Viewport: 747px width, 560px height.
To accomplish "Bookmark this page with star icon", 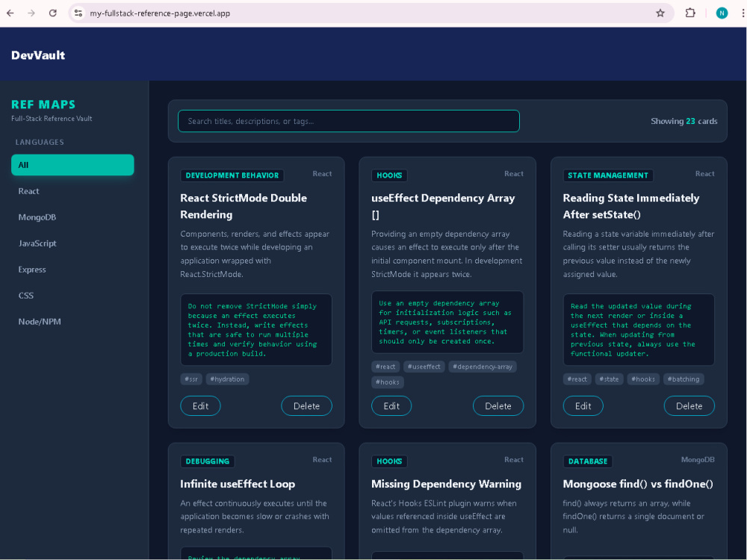I will coord(660,13).
